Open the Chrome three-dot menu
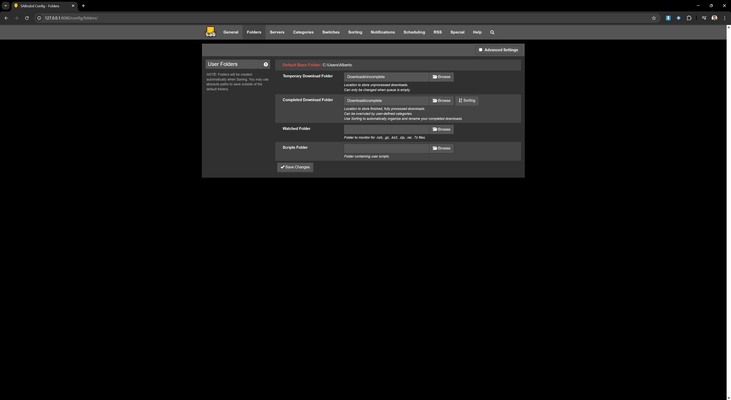The height and width of the screenshot is (400, 731). pyautogui.click(x=724, y=18)
